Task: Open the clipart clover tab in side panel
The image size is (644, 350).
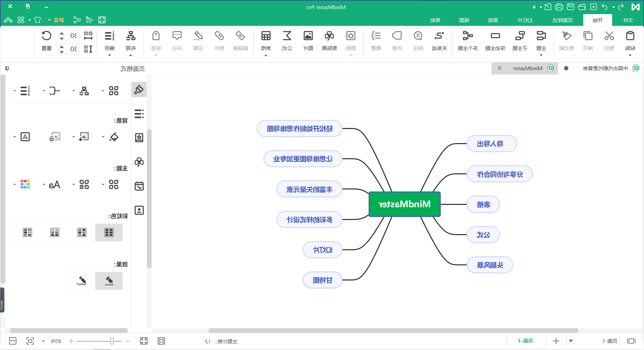Action: tap(139, 162)
